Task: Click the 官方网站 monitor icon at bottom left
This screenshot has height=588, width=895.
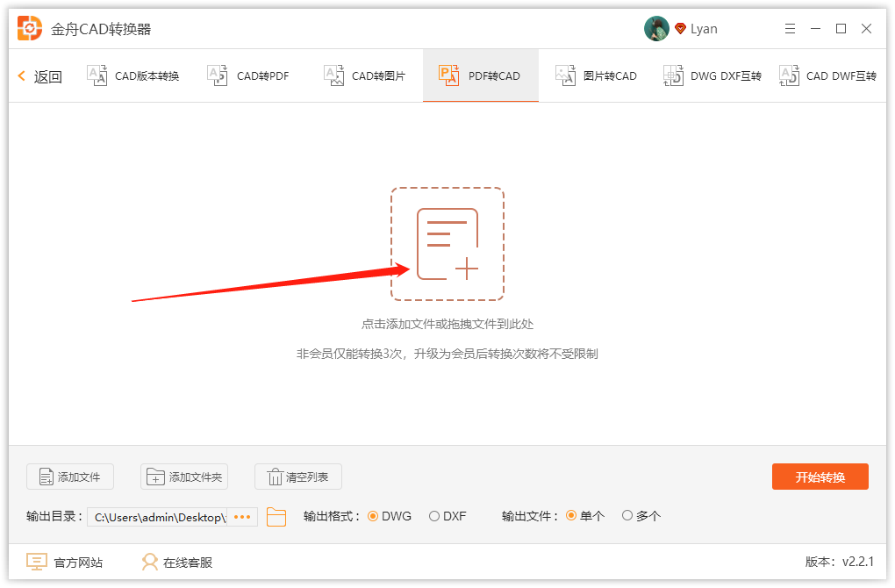Action: (35, 562)
